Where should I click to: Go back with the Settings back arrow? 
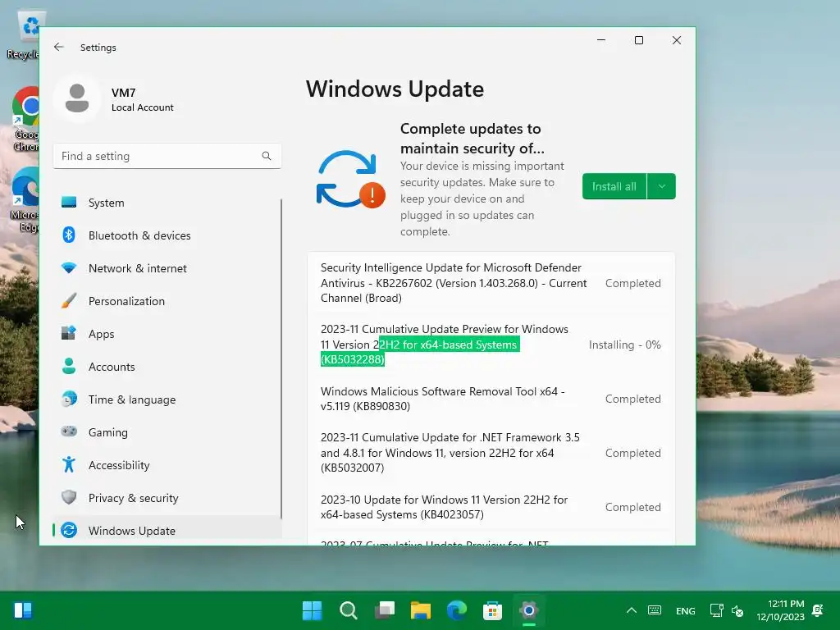59,47
